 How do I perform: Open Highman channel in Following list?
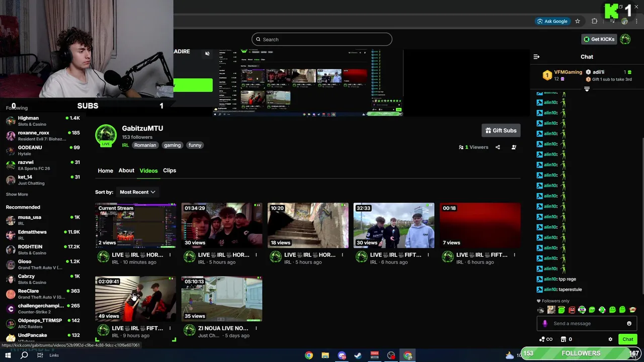(43, 121)
